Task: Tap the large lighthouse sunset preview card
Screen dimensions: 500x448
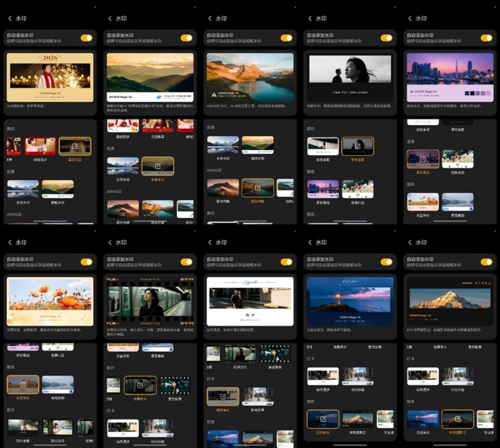Action: 350,302
